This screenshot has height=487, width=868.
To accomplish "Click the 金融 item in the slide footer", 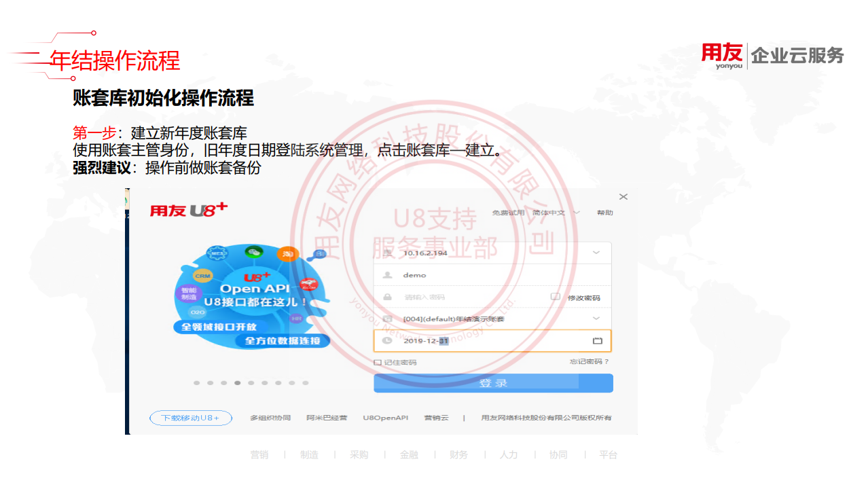I will pyautogui.click(x=409, y=455).
